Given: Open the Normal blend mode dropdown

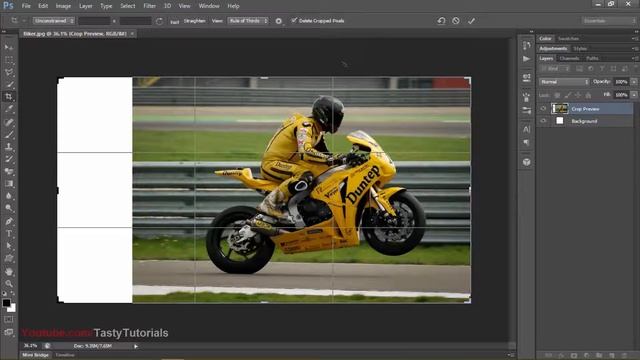Looking at the screenshot, I should pyautogui.click(x=564, y=82).
